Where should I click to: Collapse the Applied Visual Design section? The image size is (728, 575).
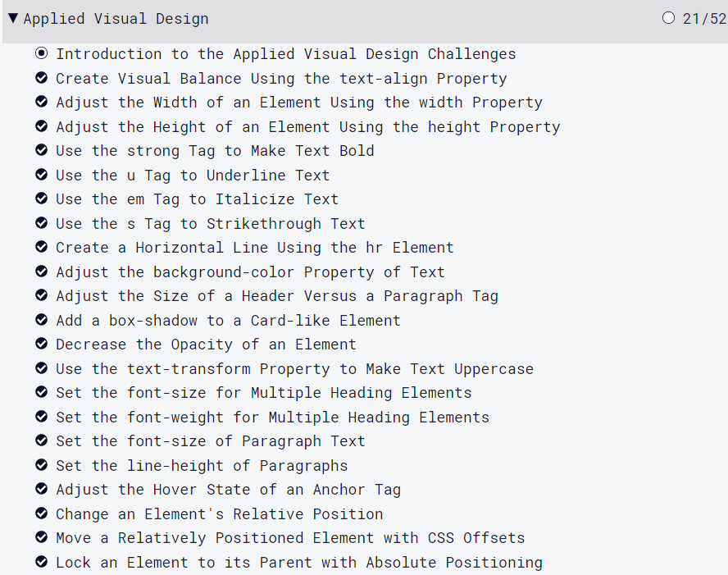click(13, 18)
